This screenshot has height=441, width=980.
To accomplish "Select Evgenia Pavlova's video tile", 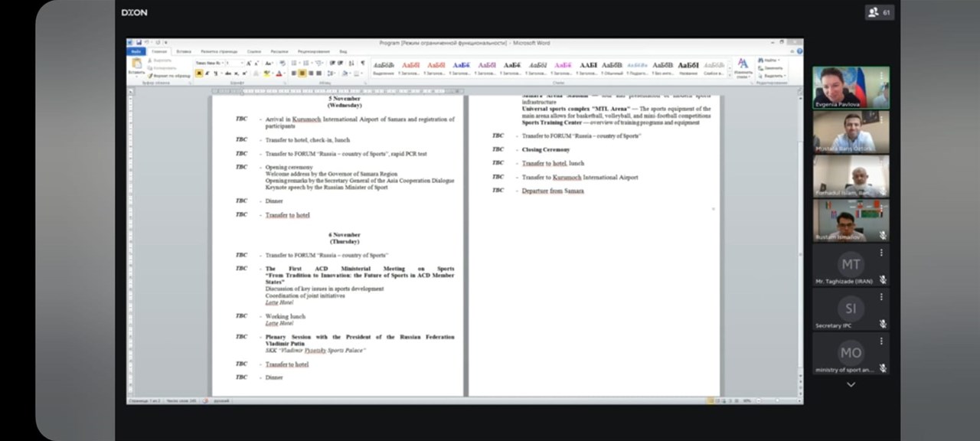I will (x=851, y=87).
